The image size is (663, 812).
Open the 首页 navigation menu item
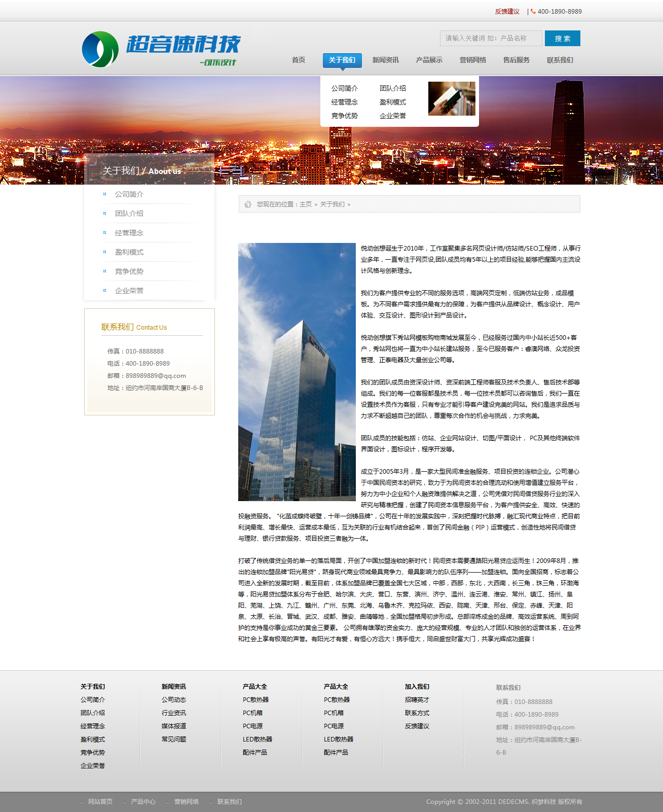click(299, 60)
